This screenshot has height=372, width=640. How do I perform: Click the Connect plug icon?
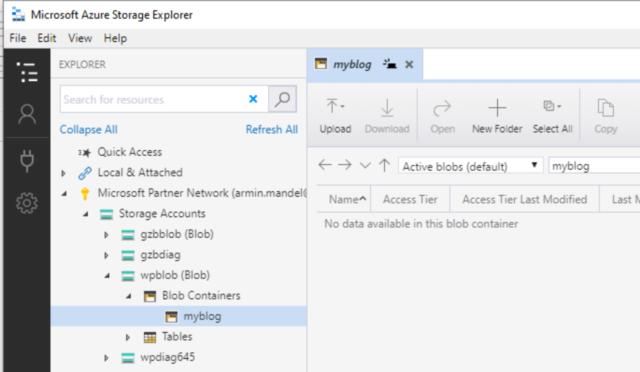coord(27,160)
